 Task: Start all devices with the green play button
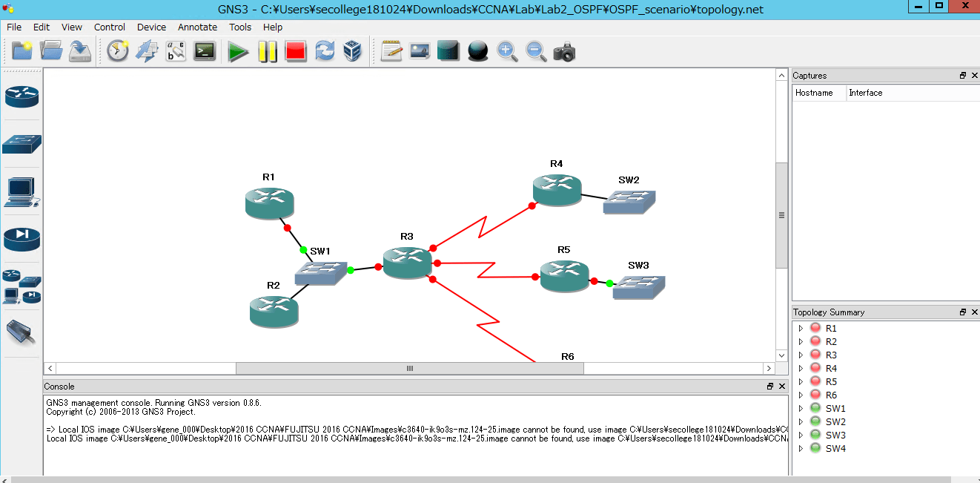coord(238,51)
